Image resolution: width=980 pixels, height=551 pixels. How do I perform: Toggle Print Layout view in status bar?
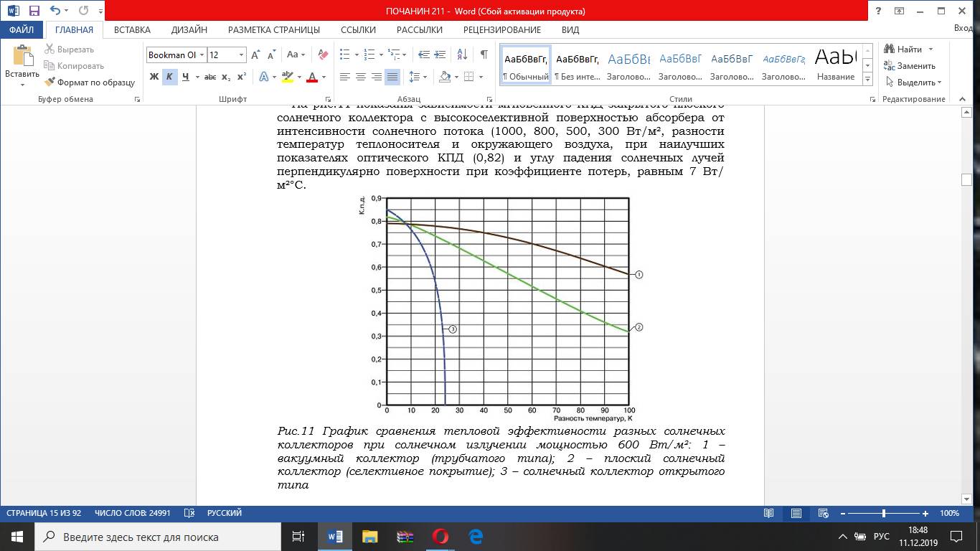pos(796,514)
